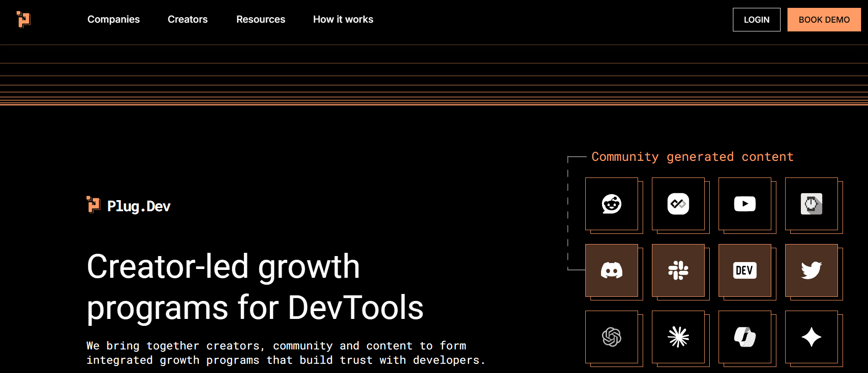Click the "Community generated content" label
Screen dimensions: 868x373
coord(693,157)
